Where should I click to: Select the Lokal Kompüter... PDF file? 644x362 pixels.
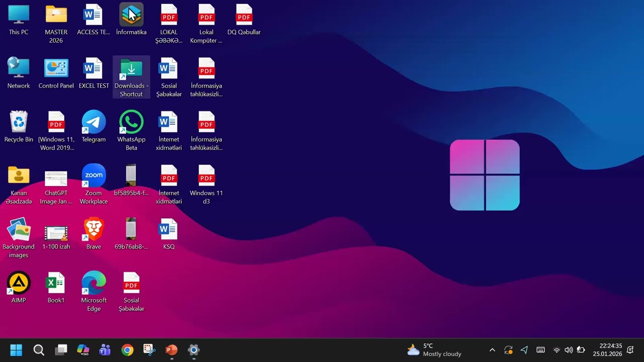tap(206, 24)
